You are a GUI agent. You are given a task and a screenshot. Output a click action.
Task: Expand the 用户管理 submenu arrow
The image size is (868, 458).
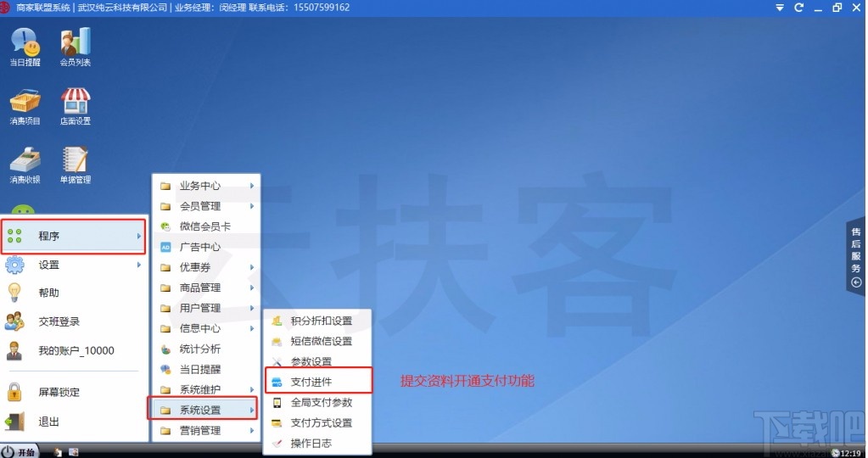(x=252, y=308)
